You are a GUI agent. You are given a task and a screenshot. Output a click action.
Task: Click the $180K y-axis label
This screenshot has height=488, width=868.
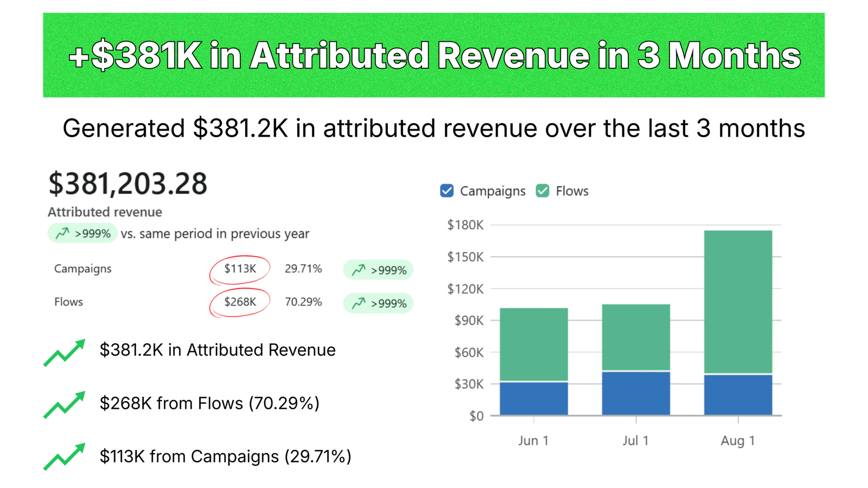pos(465,225)
